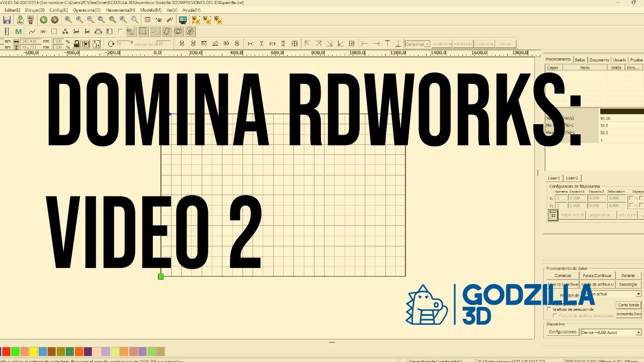Click the height field showing 451.771
The width and height of the screenshot is (644, 362).
30,47
